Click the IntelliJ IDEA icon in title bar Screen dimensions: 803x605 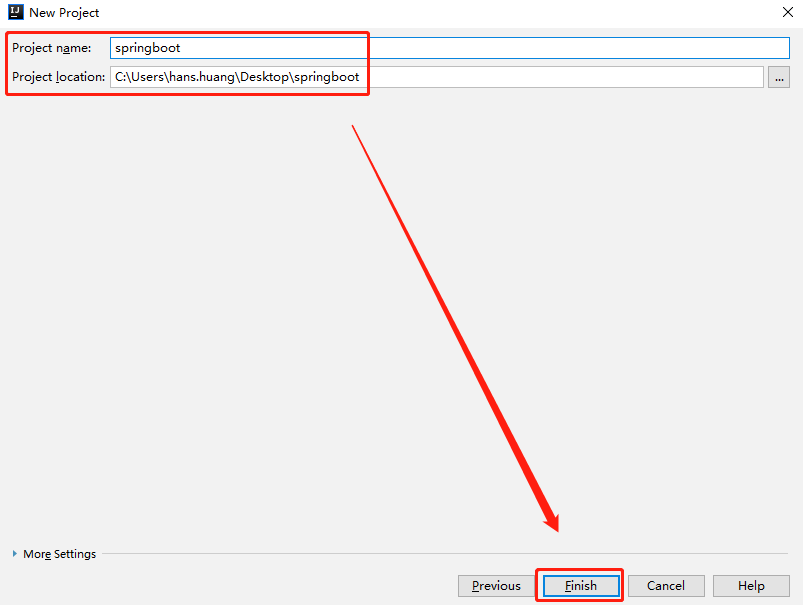(x=15, y=12)
